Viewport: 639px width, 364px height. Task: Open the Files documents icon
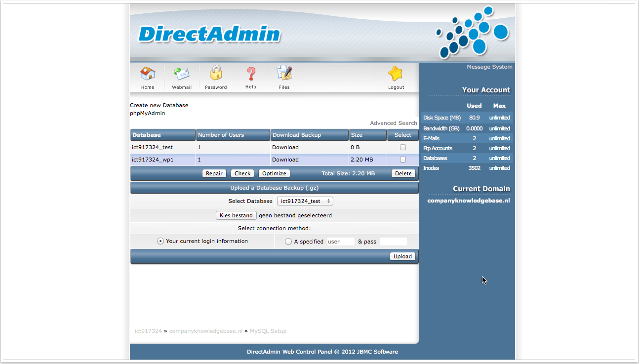(284, 73)
